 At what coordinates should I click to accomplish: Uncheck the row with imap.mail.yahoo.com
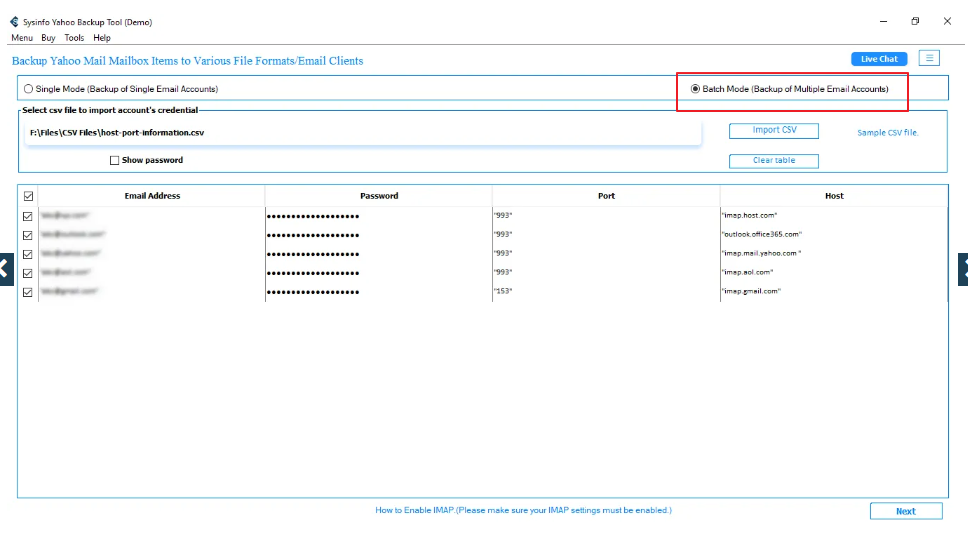click(28, 254)
